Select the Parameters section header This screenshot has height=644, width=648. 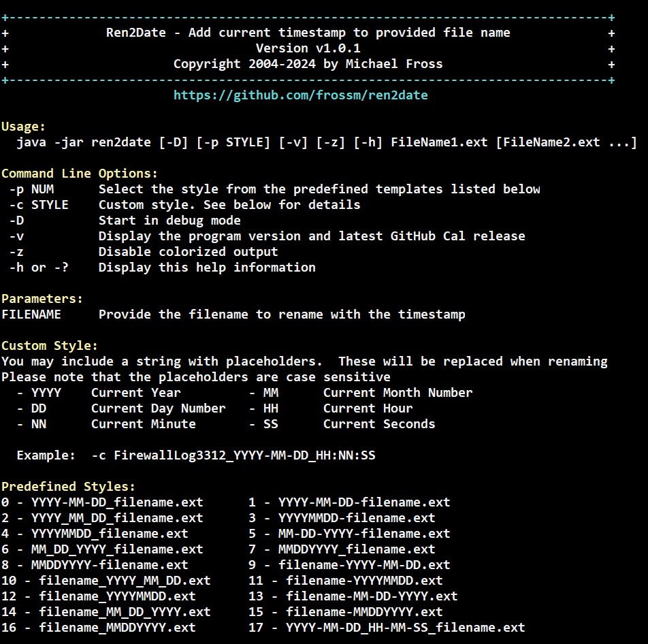coord(41,299)
